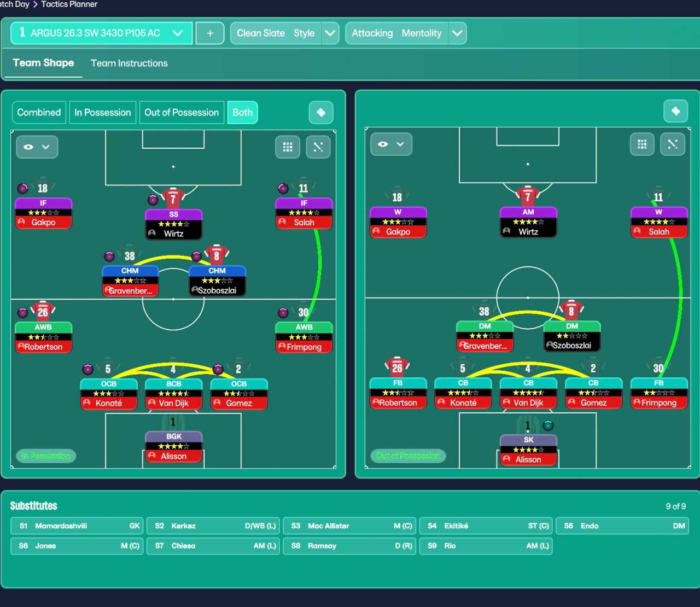
Task: Click the purple badge beside Gravenberch's 38
Action: click(109, 256)
